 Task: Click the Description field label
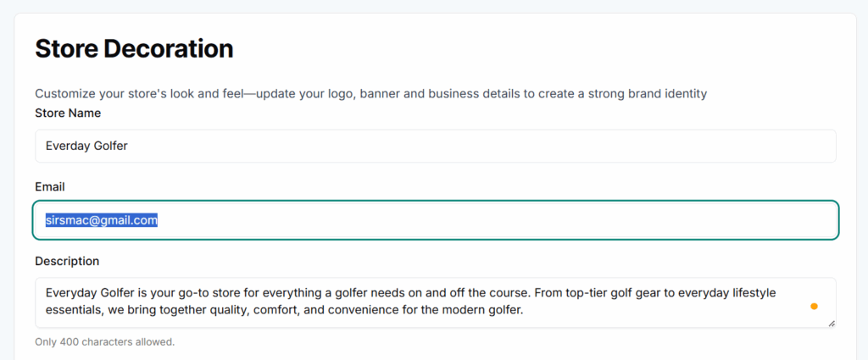click(67, 261)
